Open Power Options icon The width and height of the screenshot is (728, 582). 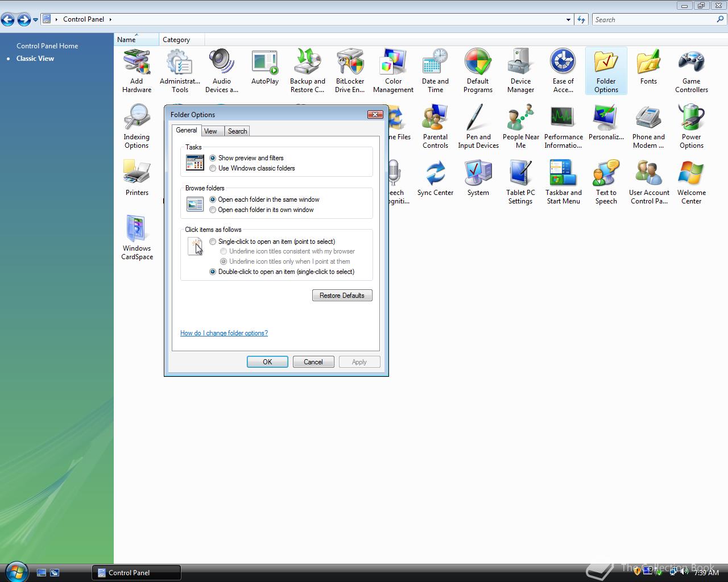point(691,127)
